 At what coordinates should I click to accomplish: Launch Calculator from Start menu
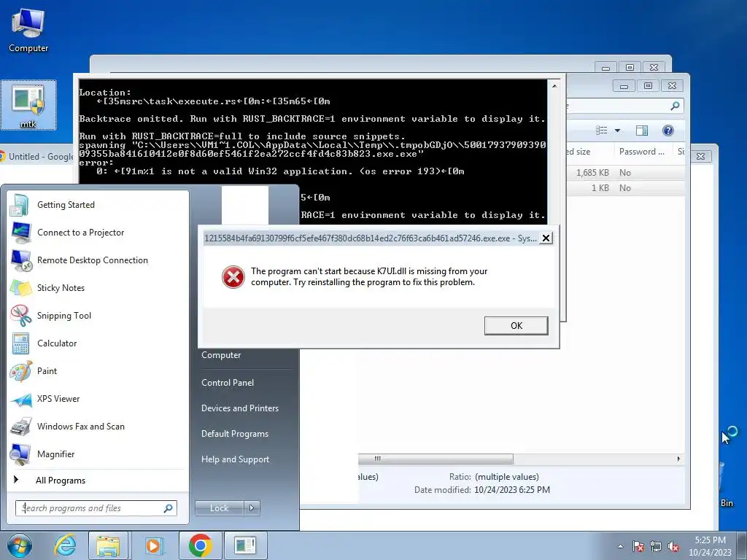98,343
